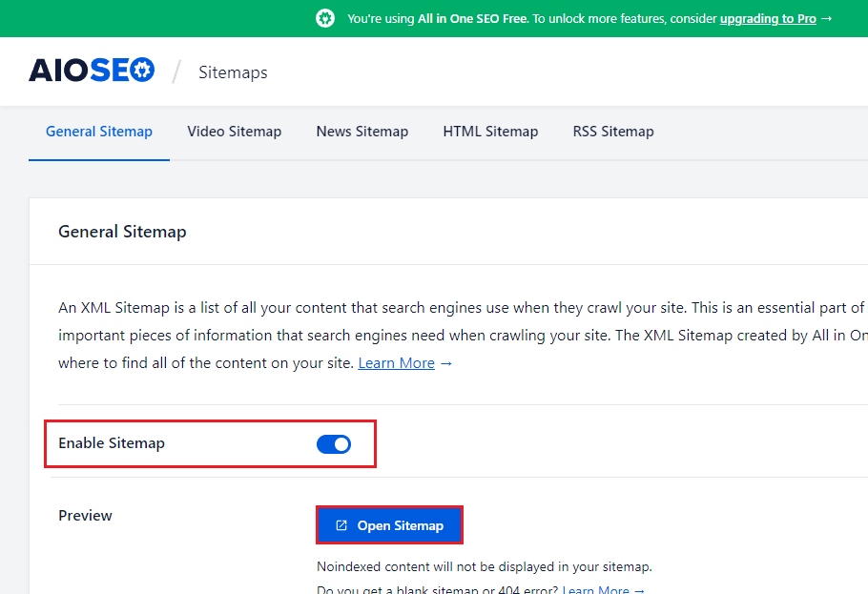Viewport: 868px width, 594px height.
Task: Follow the upgrading to Pro link
Action: [768, 18]
